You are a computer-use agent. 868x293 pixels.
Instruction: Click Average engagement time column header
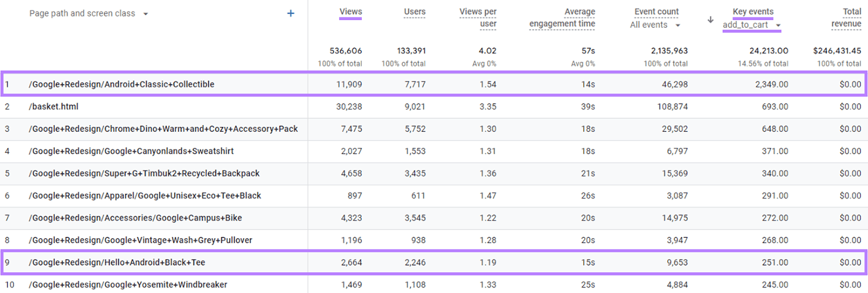pos(563,17)
